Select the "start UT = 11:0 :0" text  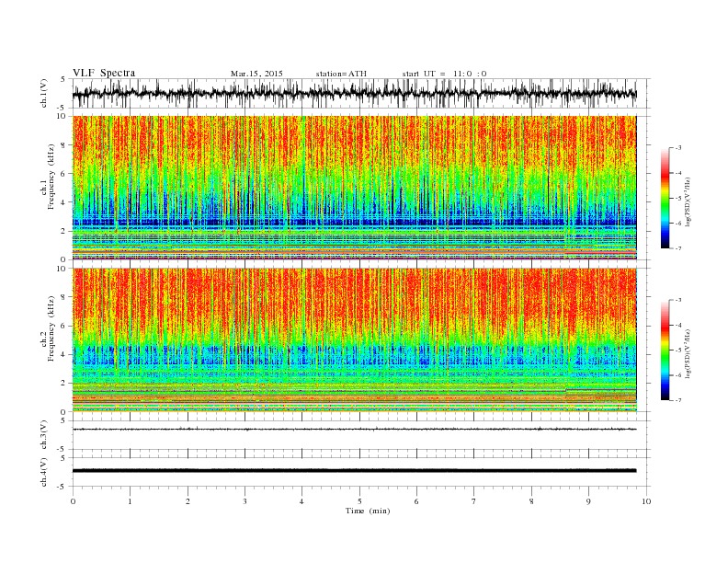click(x=444, y=74)
